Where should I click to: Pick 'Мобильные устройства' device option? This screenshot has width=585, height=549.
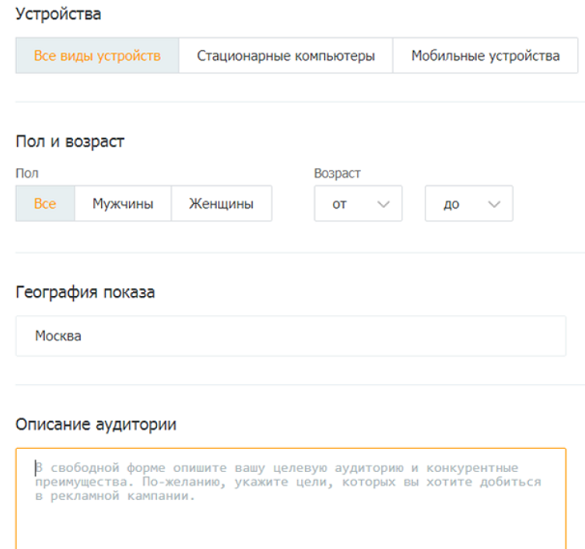point(485,56)
